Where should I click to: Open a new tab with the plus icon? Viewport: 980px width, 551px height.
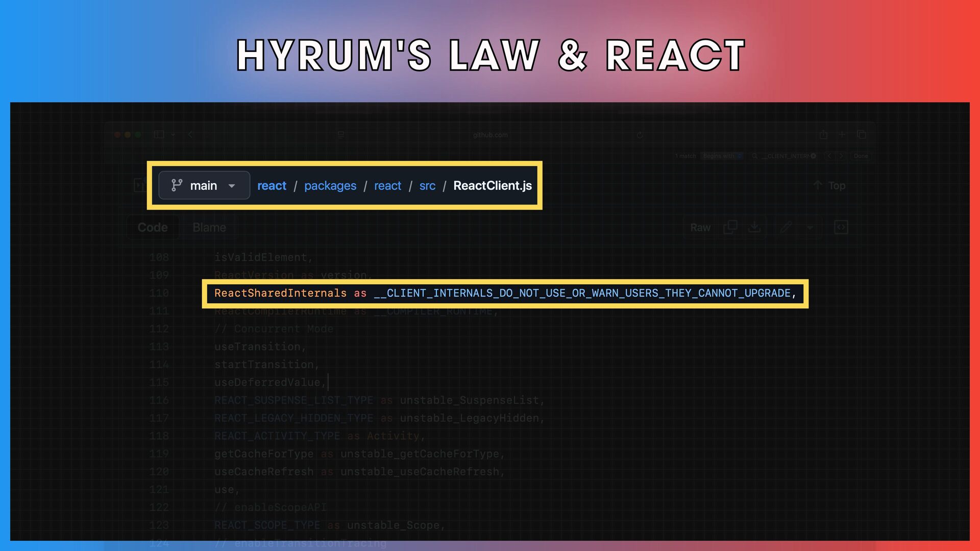click(842, 135)
